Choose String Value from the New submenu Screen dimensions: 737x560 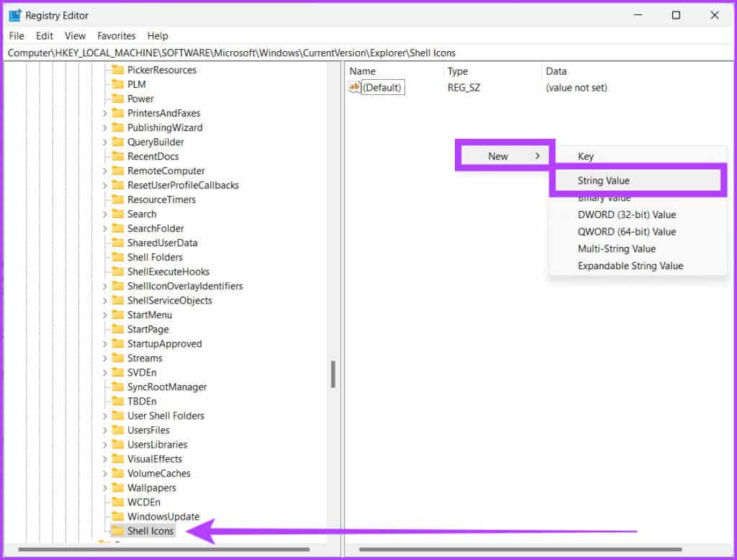[x=638, y=181]
